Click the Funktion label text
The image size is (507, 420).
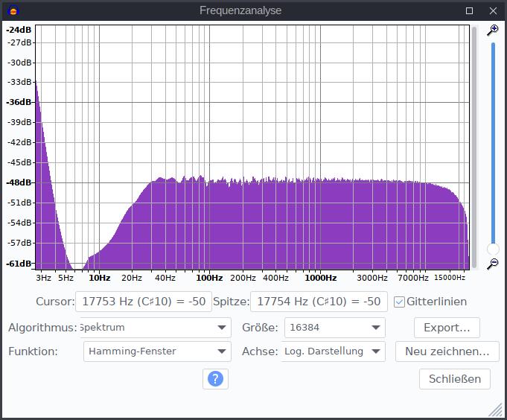point(33,351)
